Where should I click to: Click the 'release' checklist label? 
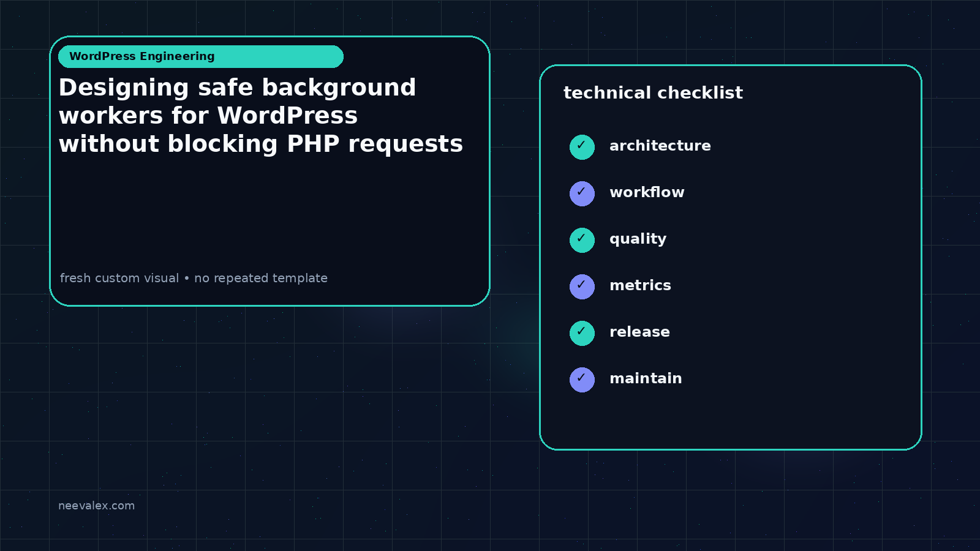[639, 332]
